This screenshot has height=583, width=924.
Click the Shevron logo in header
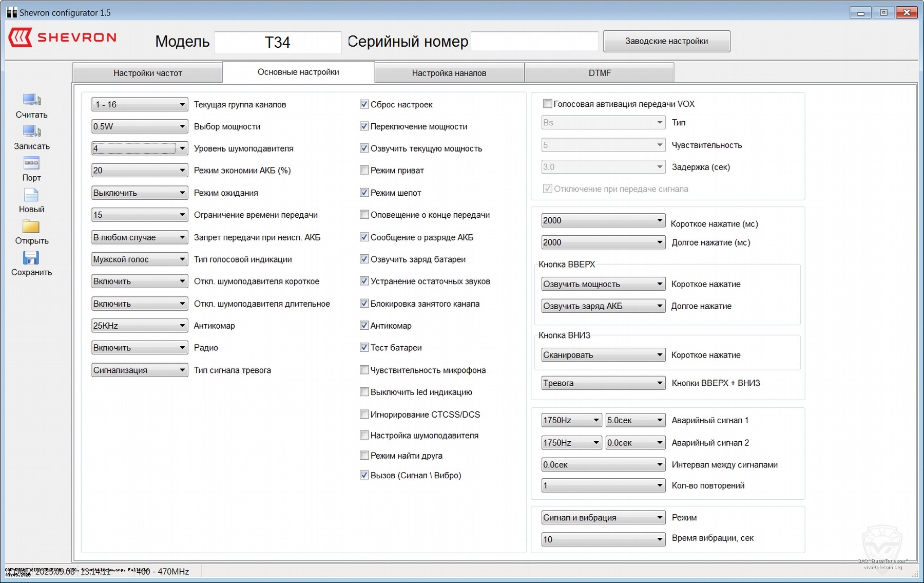[63, 37]
